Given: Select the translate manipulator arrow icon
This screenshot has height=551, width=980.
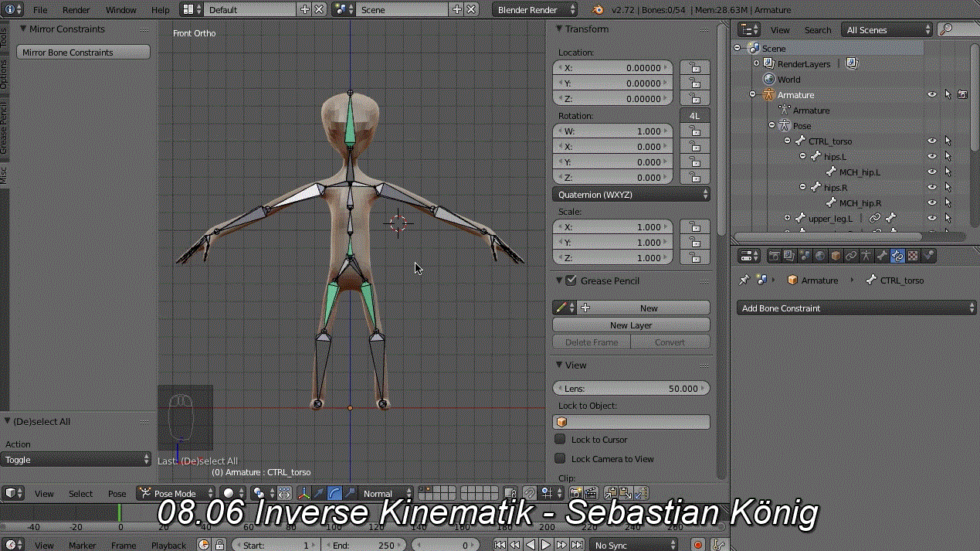Looking at the screenshot, I should click(319, 493).
